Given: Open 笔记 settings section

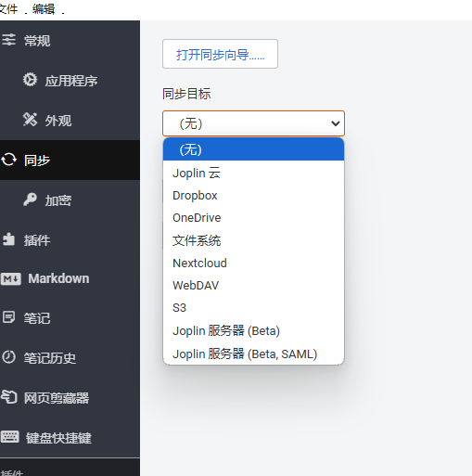Looking at the screenshot, I should (x=70, y=318).
